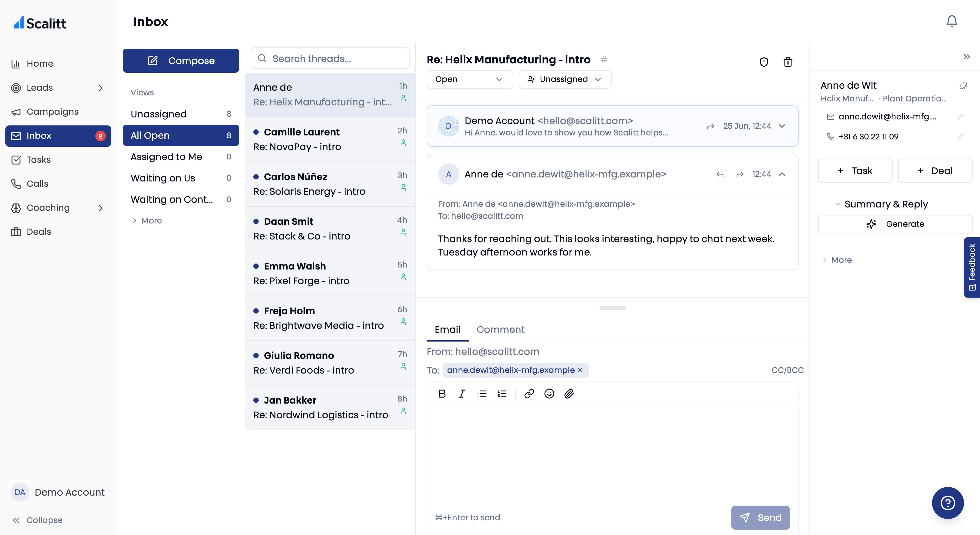Toggle italic formatting
Image resolution: width=980 pixels, height=535 pixels.
pos(461,393)
